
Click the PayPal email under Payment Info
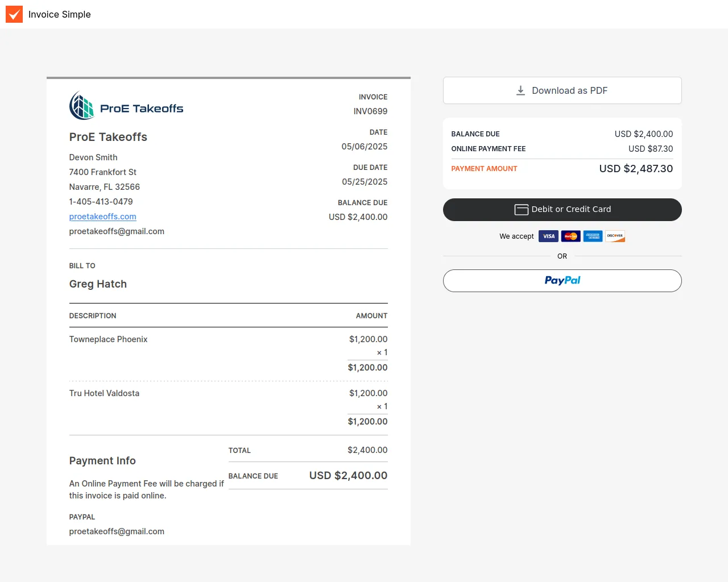point(117,531)
